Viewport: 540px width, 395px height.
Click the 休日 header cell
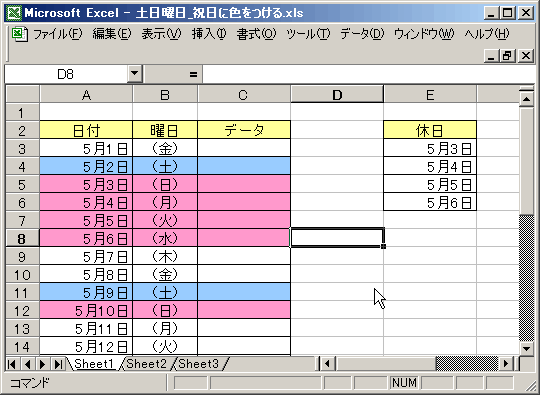pyautogui.click(x=430, y=130)
